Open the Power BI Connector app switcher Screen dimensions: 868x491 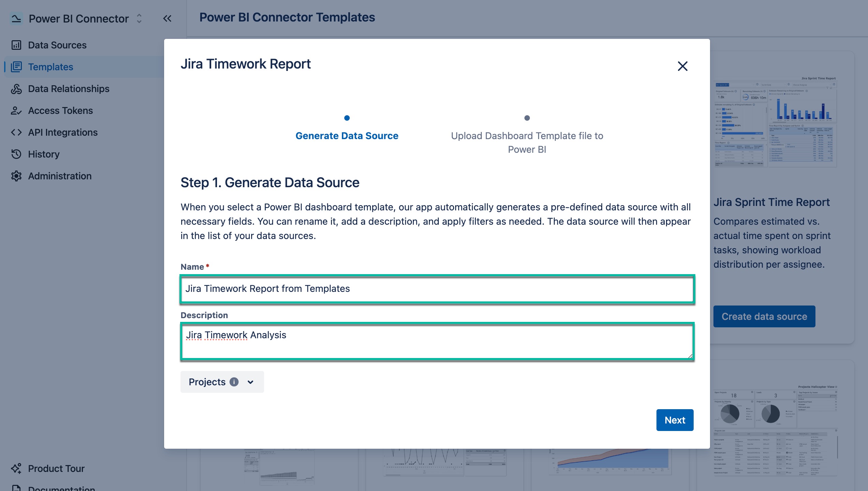[140, 18]
